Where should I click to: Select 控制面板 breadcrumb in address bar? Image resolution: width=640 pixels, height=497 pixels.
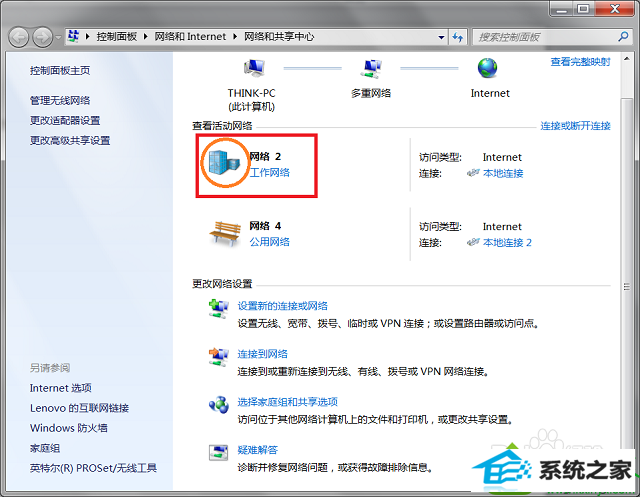[117, 37]
